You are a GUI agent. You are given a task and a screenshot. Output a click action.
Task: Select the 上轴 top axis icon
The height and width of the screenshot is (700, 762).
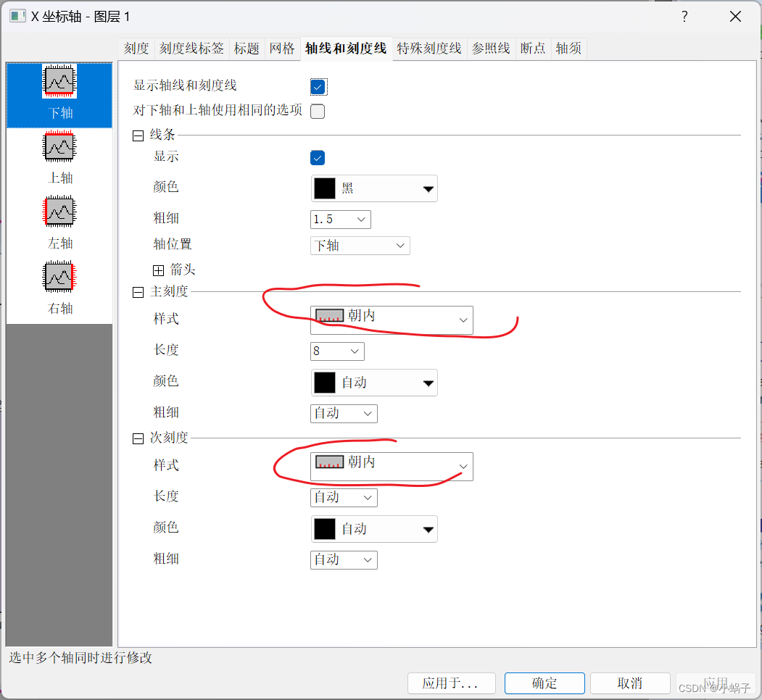(59, 146)
